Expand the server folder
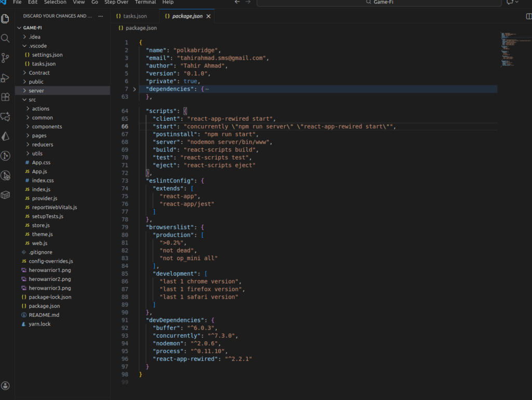Image resolution: width=532 pixels, height=400 pixels. click(36, 91)
